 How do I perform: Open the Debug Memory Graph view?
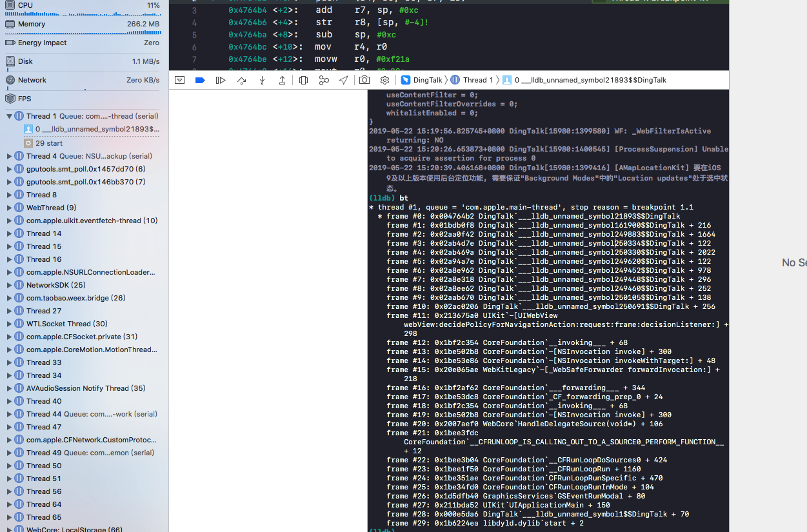[324, 80]
